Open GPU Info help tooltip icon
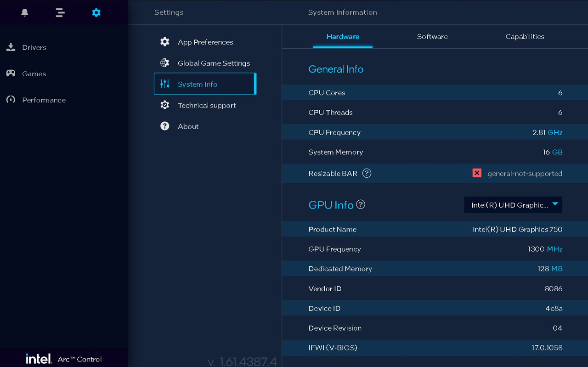 [x=361, y=204]
